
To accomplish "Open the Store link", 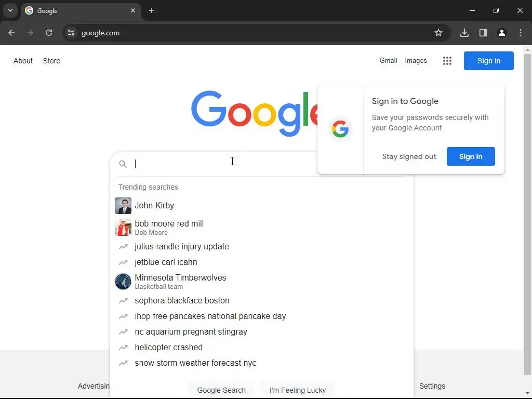I will [x=51, y=61].
